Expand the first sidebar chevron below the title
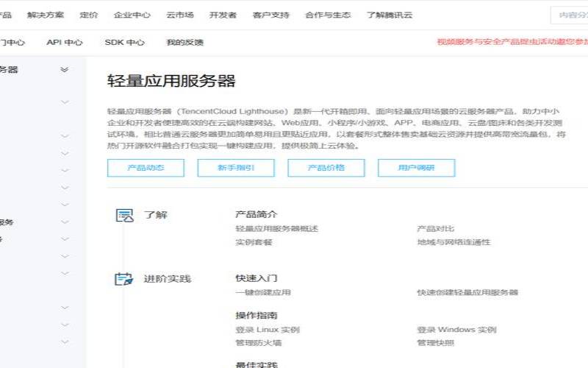This screenshot has height=368, width=588. coord(65,102)
